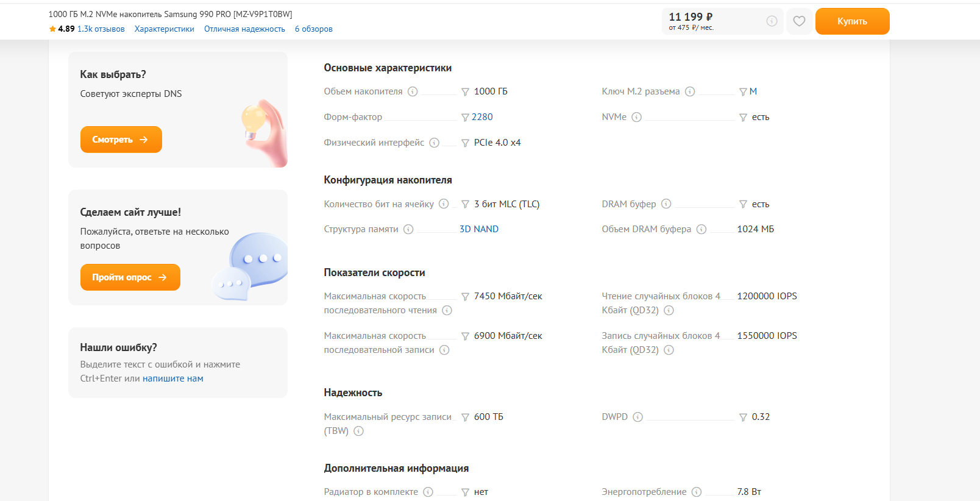Click напишите нам link
This screenshot has width=980, height=501.
pos(172,378)
